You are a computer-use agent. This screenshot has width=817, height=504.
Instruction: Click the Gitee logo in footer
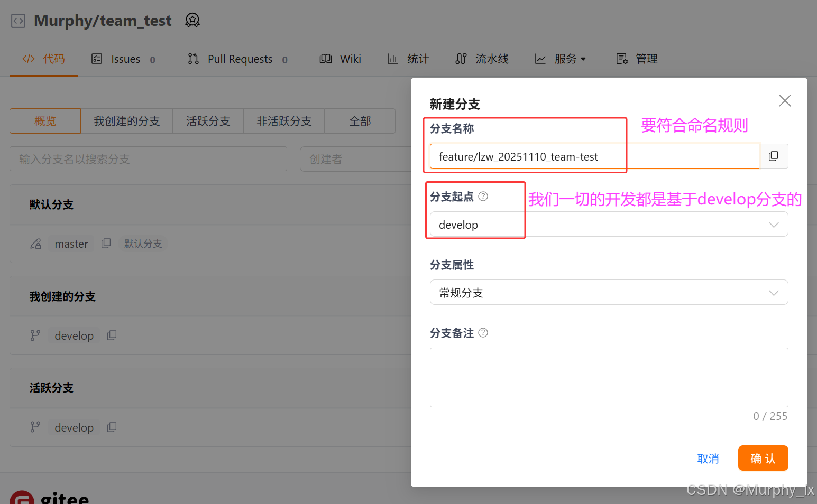50,497
